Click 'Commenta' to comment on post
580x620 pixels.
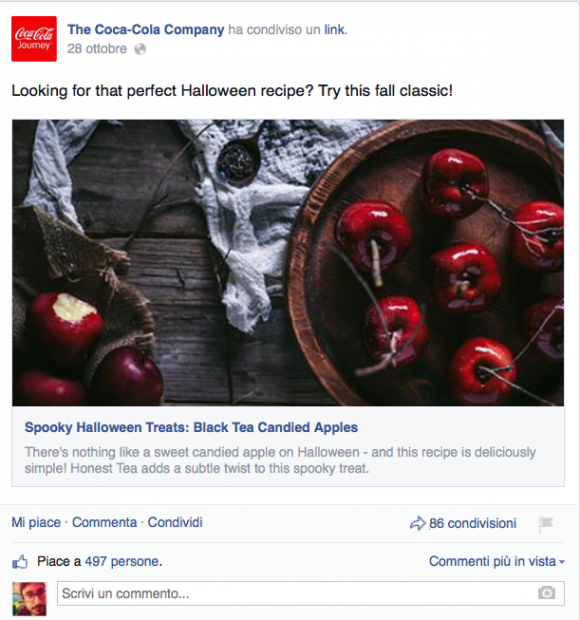pyautogui.click(x=104, y=522)
